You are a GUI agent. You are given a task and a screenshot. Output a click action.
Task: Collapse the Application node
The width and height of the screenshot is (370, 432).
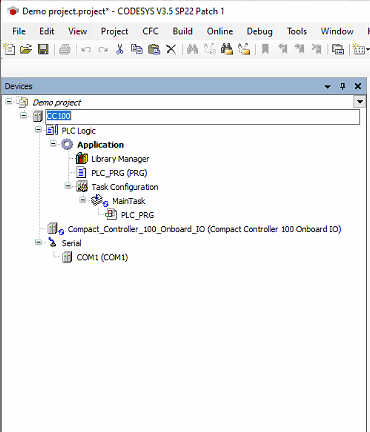click(x=53, y=144)
